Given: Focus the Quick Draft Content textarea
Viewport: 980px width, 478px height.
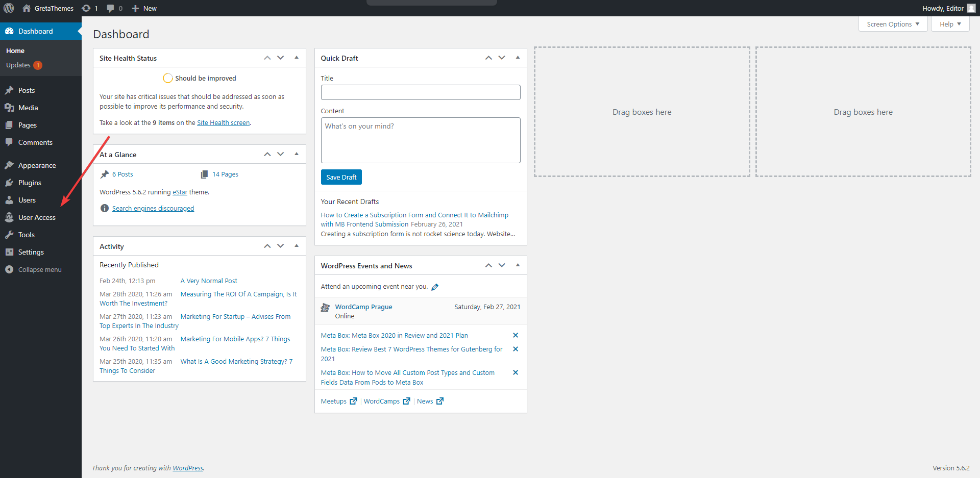Looking at the screenshot, I should pos(421,140).
